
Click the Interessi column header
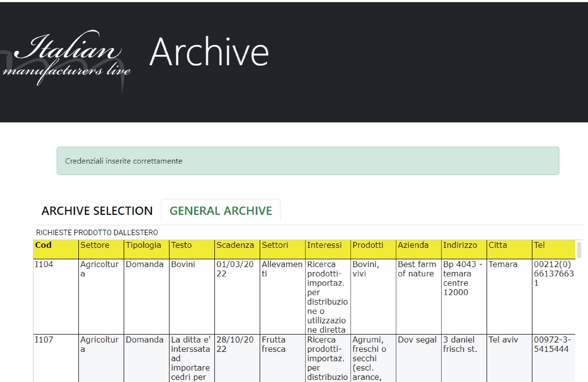pos(328,249)
